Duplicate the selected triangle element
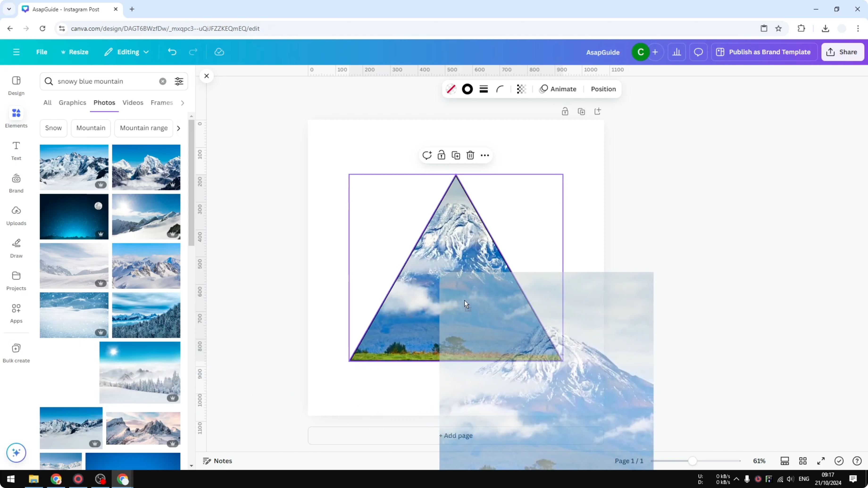This screenshot has width=868, height=488. tap(455, 155)
